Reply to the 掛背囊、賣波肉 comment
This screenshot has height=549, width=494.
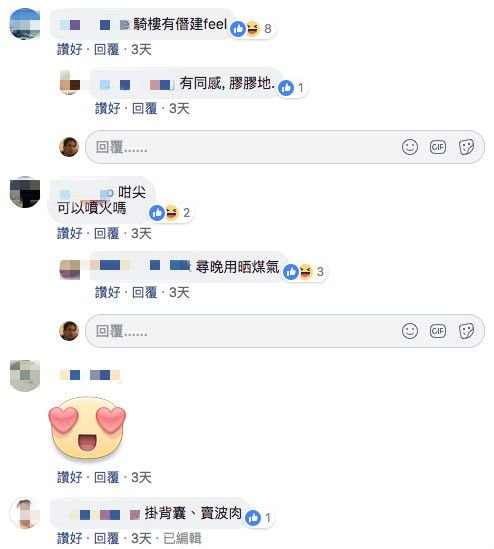pos(106,538)
